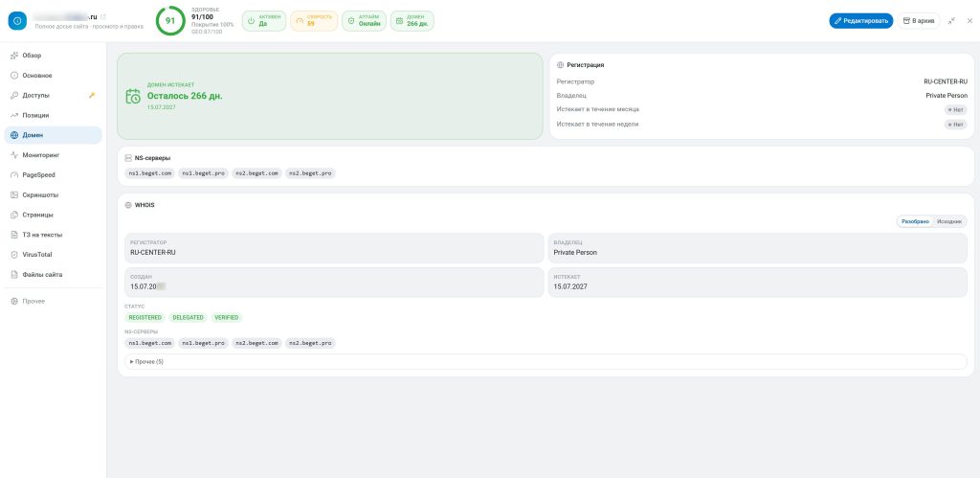Click the health score 91 ring
Viewport: 980px width, 478px height.
click(170, 21)
